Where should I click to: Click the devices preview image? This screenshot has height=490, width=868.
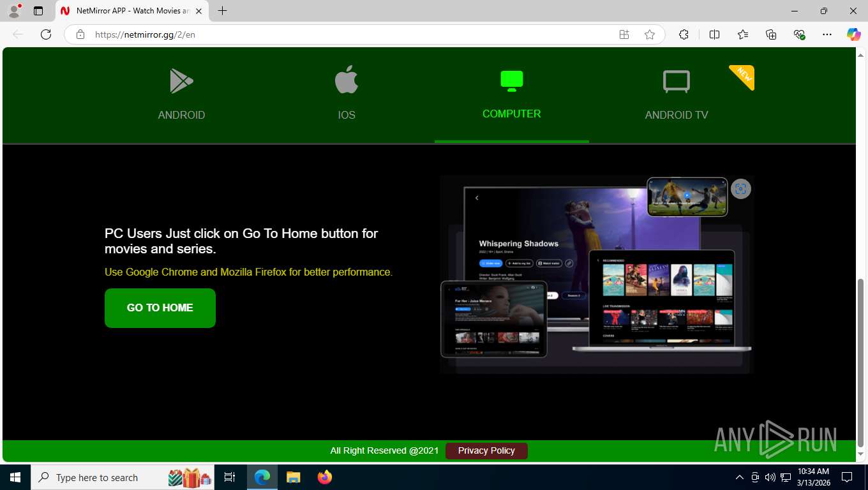597,274
